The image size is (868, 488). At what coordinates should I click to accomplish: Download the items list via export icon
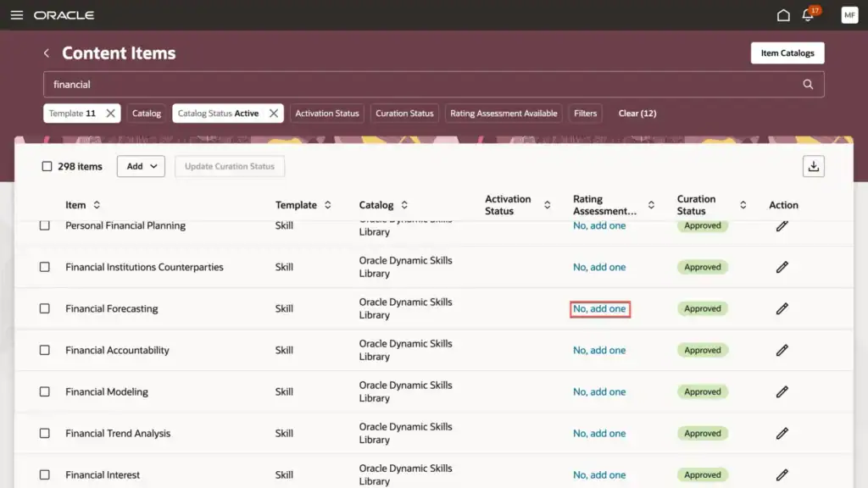point(813,166)
